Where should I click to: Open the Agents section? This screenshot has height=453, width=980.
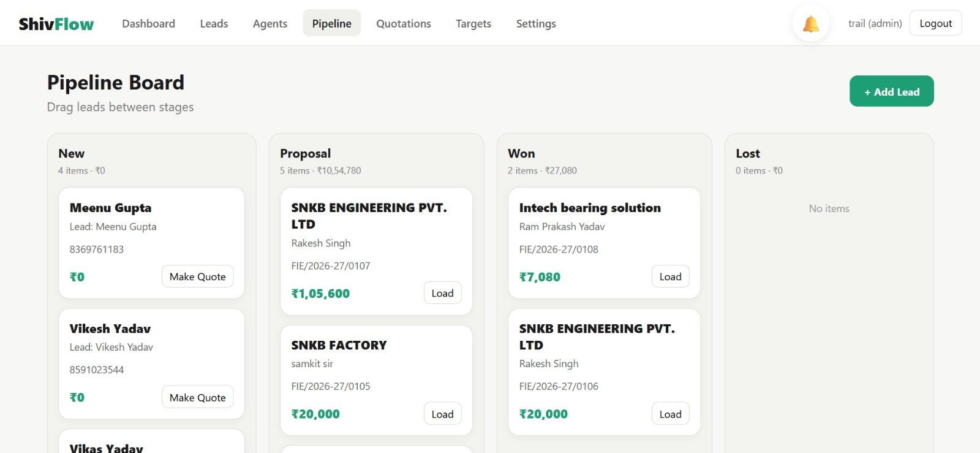point(270,23)
